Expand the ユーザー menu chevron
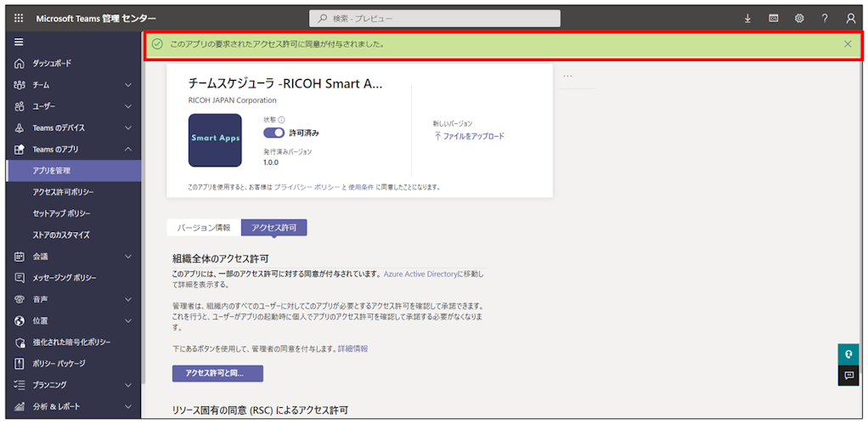The height and width of the screenshot is (425, 868). pos(128,106)
